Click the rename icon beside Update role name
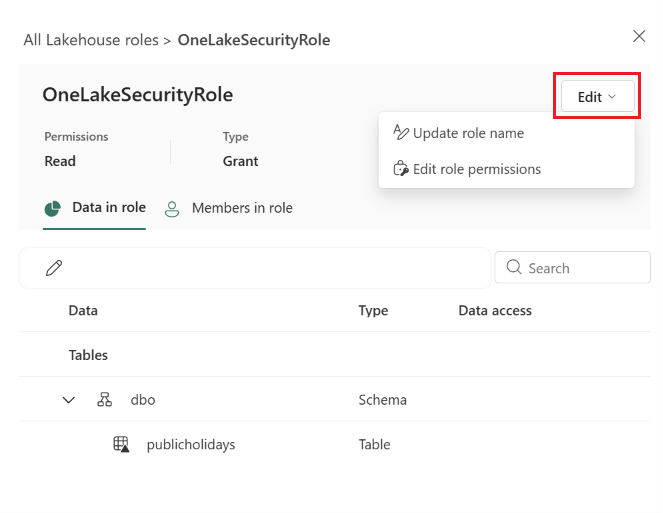Image resolution: width=663 pixels, height=513 pixels. (x=400, y=132)
